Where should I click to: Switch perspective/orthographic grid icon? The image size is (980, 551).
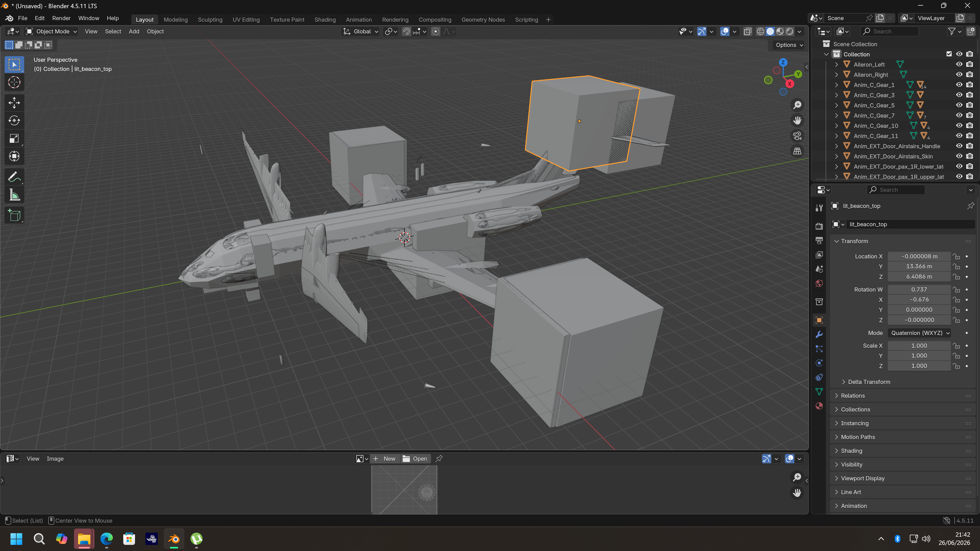click(x=797, y=151)
